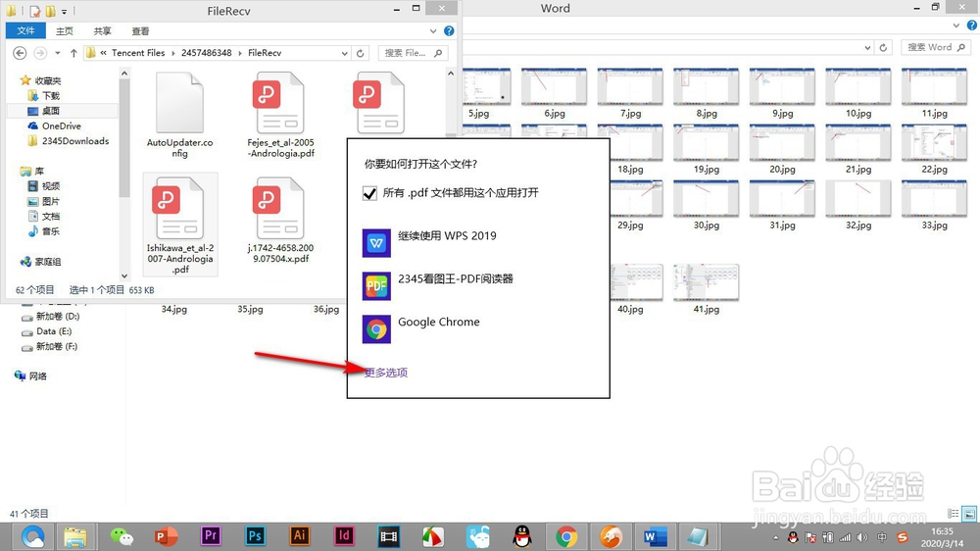
Task: Open recent locations dropdown arrow
Action: coord(58,53)
